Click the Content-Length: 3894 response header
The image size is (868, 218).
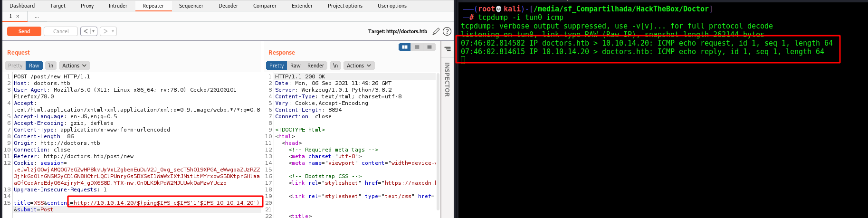[308, 110]
